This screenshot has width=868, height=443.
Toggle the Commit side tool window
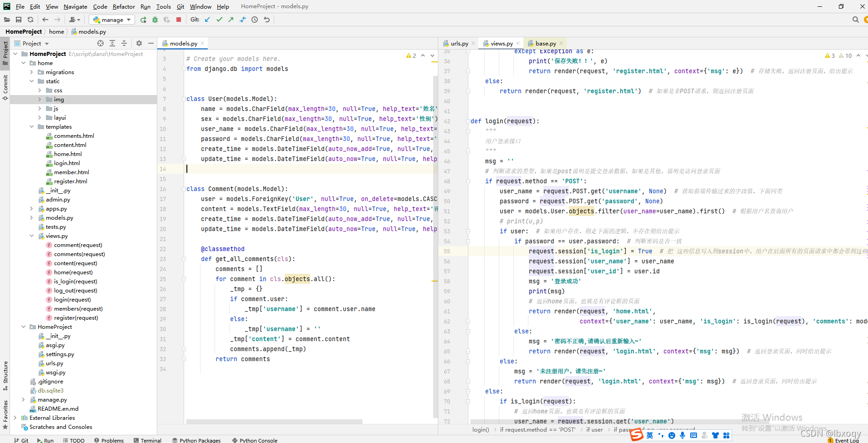point(5,87)
